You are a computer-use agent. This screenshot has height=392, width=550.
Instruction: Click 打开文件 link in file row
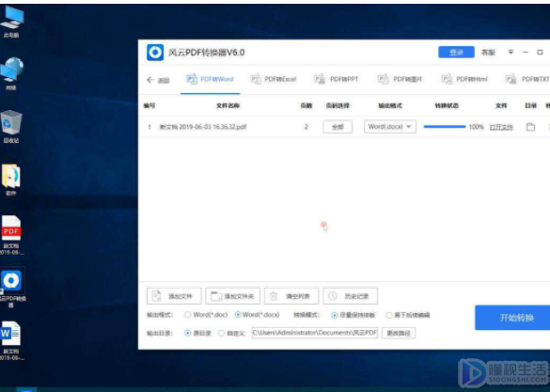point(501,127)
